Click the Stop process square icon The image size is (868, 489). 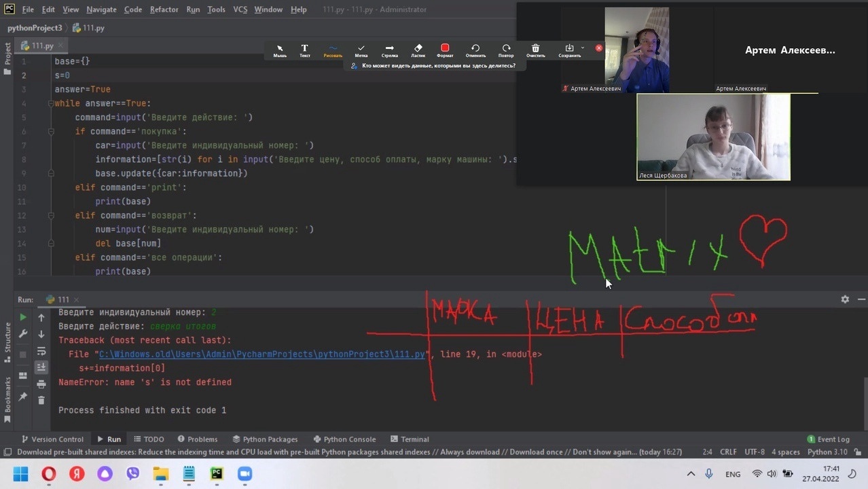click(22, 355)
